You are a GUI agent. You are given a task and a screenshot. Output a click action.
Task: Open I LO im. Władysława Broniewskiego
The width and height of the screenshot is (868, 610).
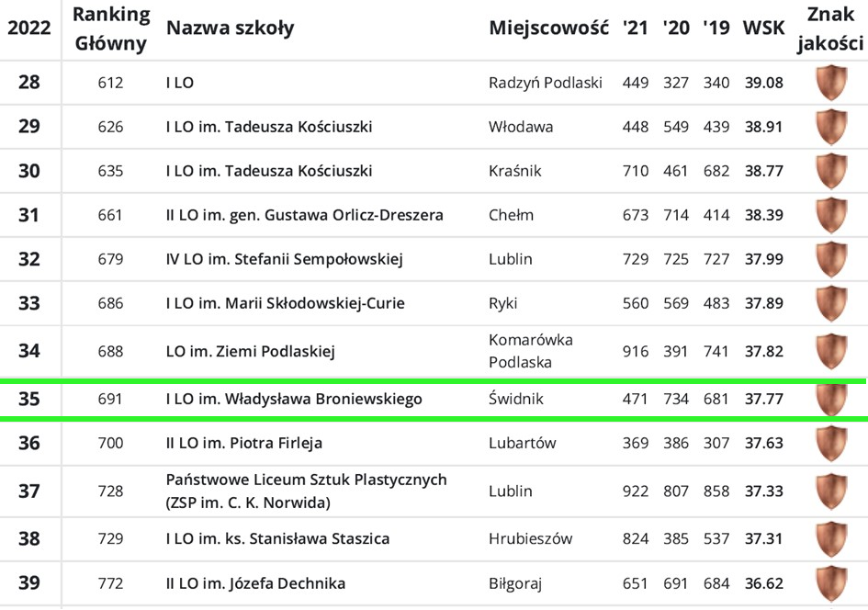294,399
